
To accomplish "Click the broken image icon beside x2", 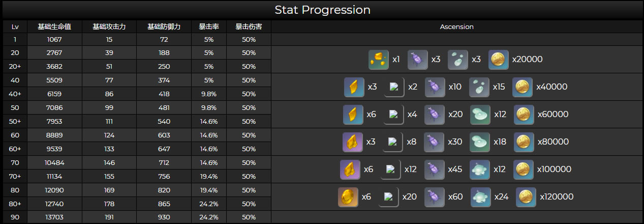I will 394,87.
